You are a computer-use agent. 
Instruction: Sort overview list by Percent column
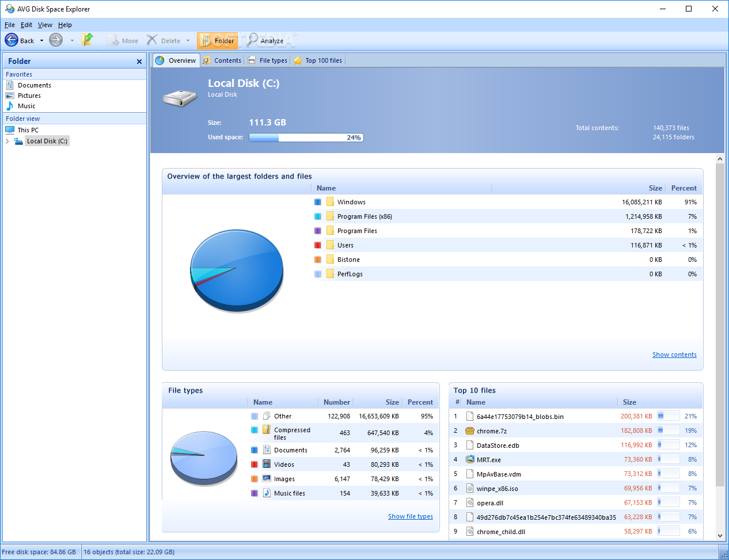pyautogui.click(x=684, y=188)
